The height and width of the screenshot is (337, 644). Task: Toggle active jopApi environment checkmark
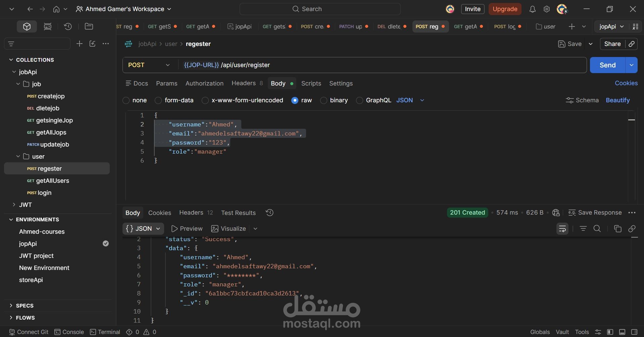coord(106,243)
